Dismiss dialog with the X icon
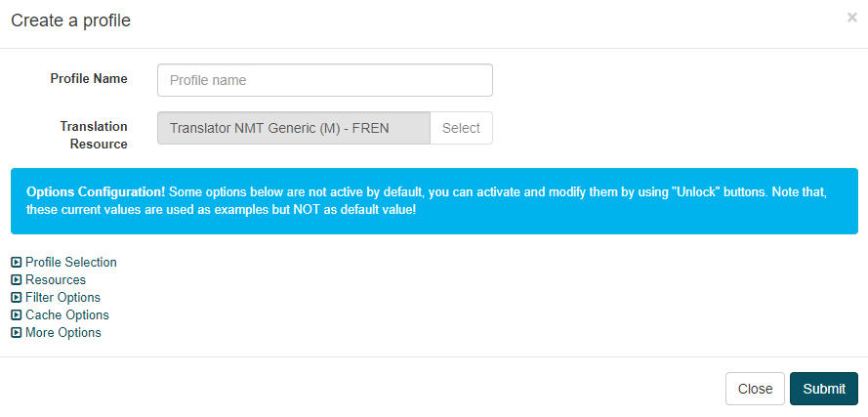This screenshot has width=868, height=417. [x=852, y=18]
